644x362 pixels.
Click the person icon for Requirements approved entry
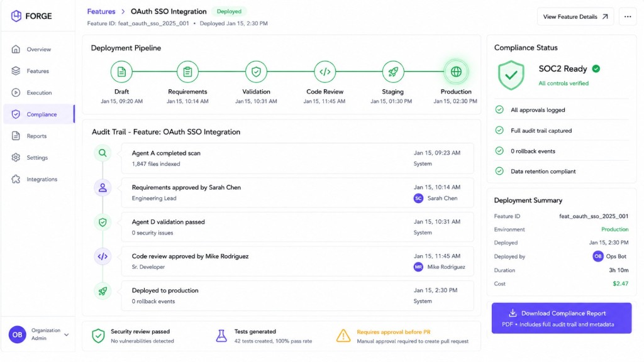(103, 187)
